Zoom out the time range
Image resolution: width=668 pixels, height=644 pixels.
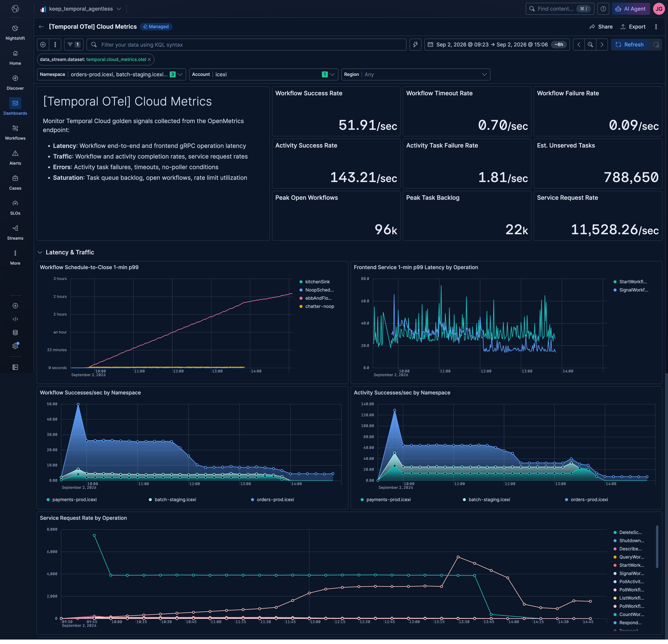(x=590, y=45)
